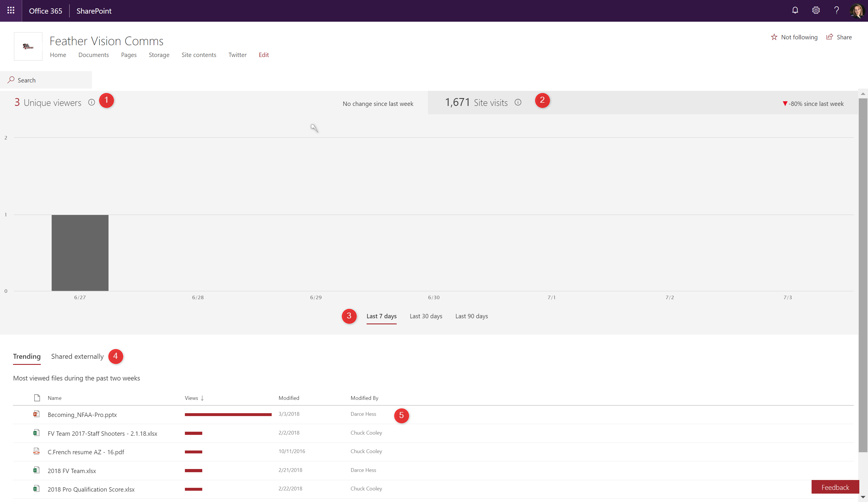Screen dimensions: 868x502
Task: Click the No change since last week text
Action: pos(378,104)
